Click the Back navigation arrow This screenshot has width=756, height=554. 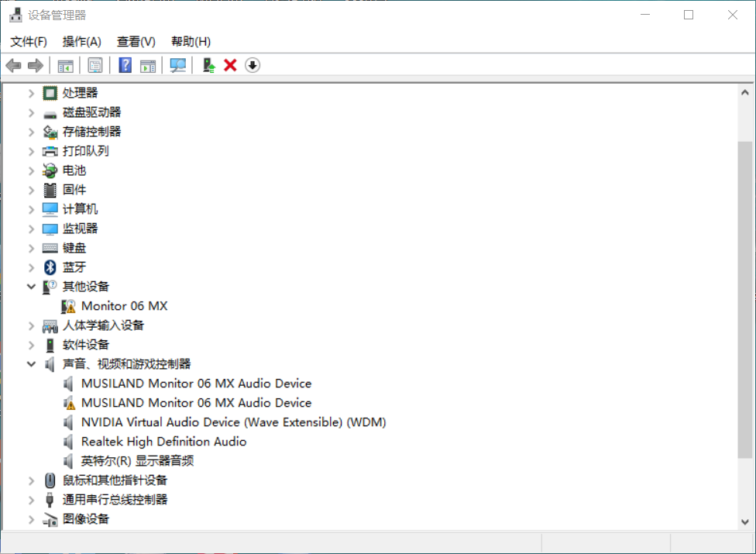(13, 65)
